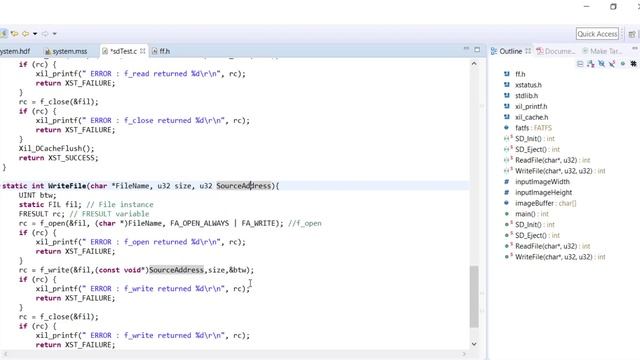The image size is (640, 360).
Task: Click the greyed Forward navigation arrow
Action: point(45,34)
